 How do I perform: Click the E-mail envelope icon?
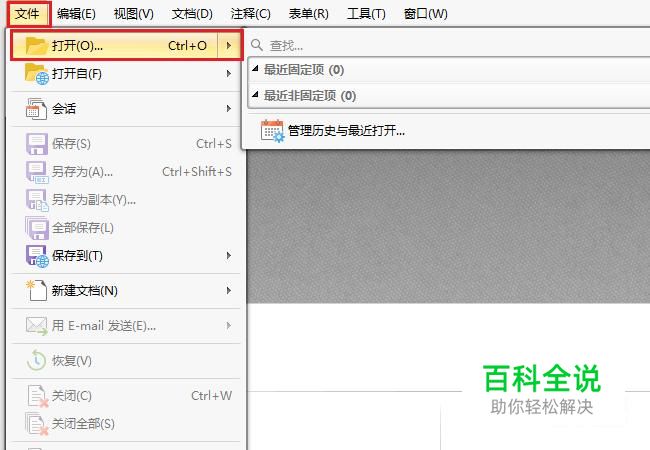[36, 326]
